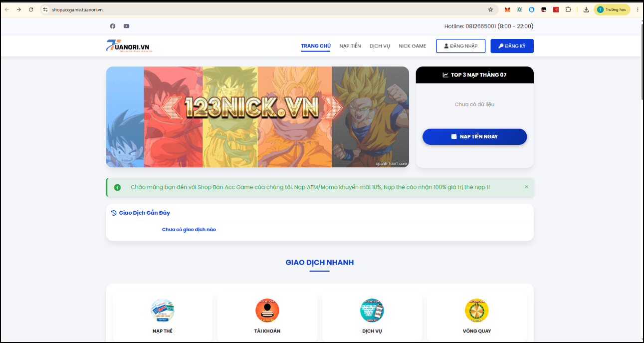Open the browser downloads icon
The image size is (644, 343).
(586, 9)
